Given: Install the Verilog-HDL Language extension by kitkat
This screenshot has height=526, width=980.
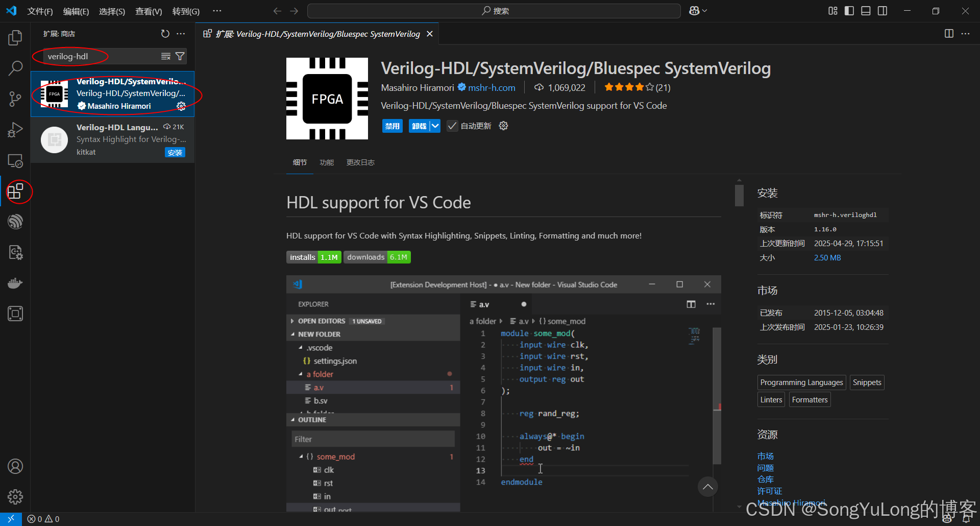Looking at the screenshot, I should click(175, 152).
